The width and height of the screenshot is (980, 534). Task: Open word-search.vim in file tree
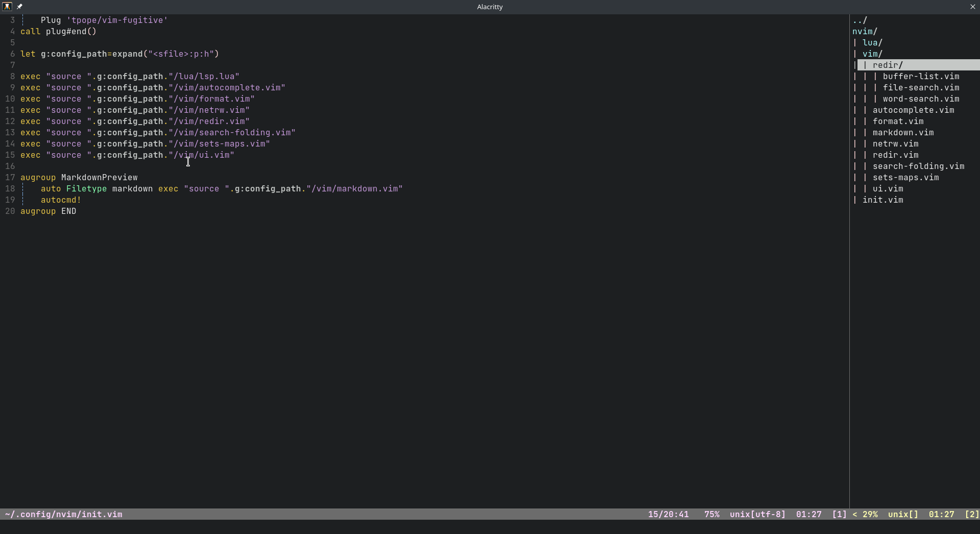tap(921, 99)
